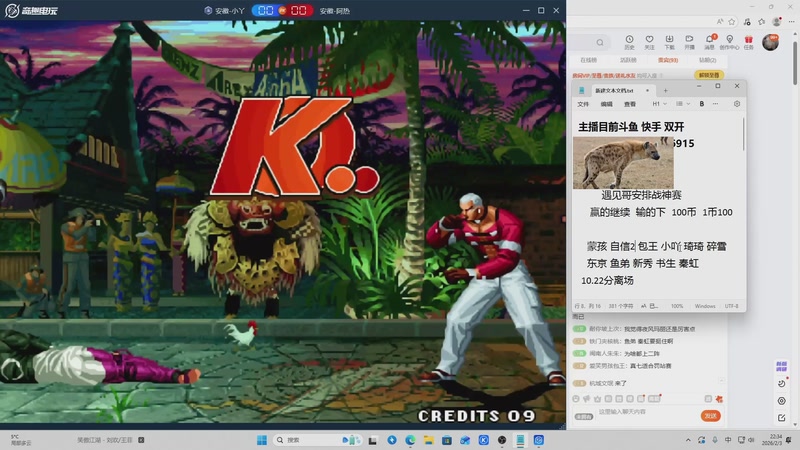The image size is (800, 450).
Task: Expand the H1 heading dropdown in Notepad
Action: pyautogui.click(x=659, y=104)
